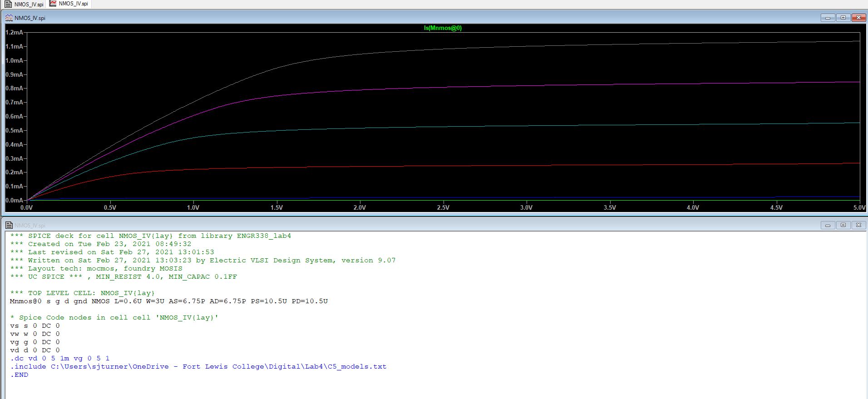This screenshot has height=399, width=868.
Task: Click the '.dc vd 0 5 1m' directive line
Action: (59, 359)
